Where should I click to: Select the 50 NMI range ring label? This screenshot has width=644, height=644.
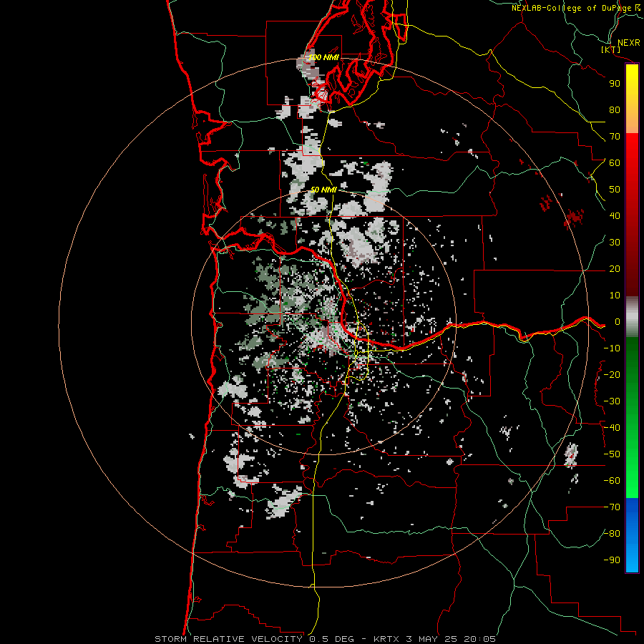point(323,190)
